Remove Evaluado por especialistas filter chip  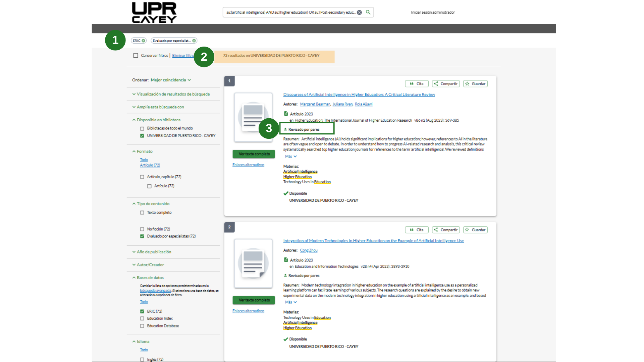click(194, 41)
